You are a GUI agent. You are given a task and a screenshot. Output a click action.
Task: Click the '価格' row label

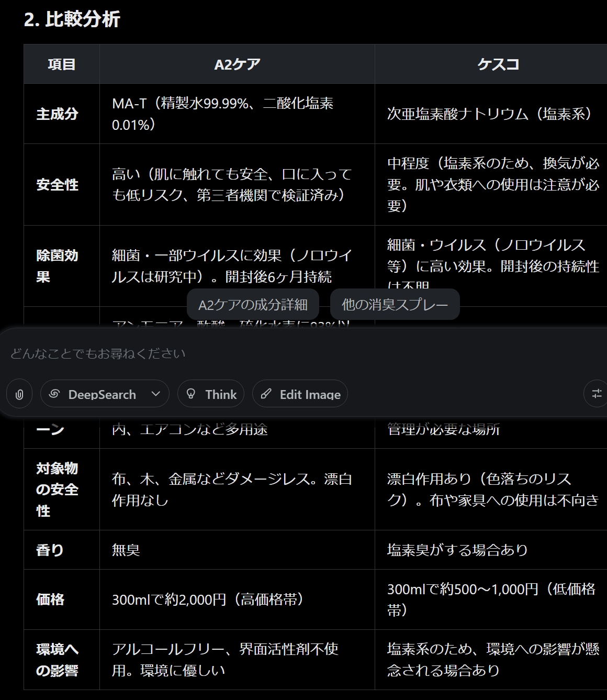(50, 599)
